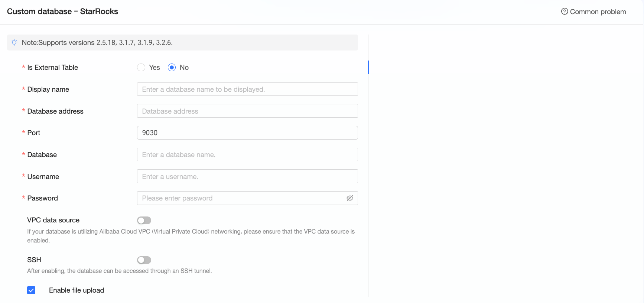Screen dimensions: 644x303
Task: Click the 'Username' label
Action: coord(43,177)
